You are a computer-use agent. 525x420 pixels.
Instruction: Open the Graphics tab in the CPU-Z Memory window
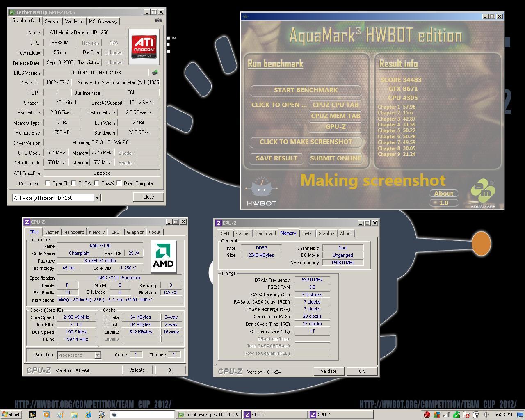[327, 233]
